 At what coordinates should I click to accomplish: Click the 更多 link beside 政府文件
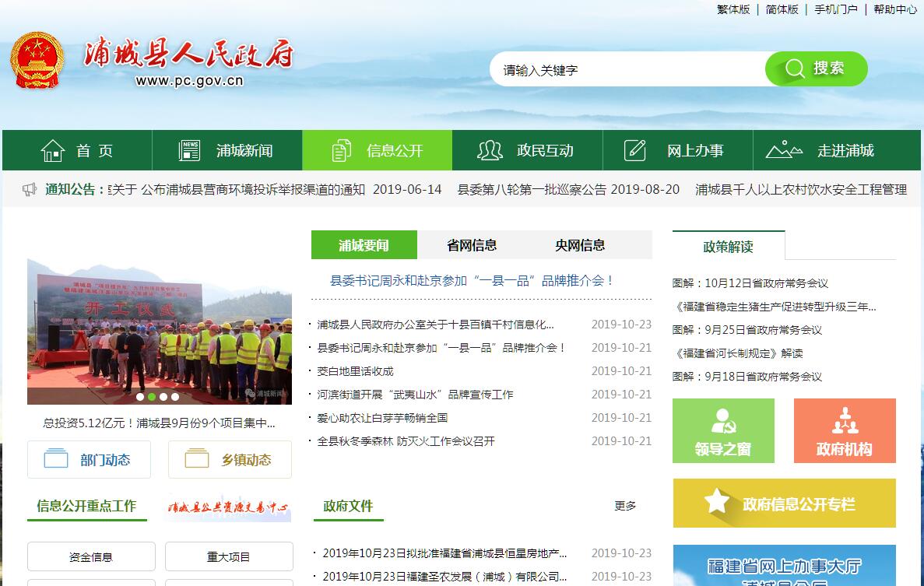[x=625, y=506]
